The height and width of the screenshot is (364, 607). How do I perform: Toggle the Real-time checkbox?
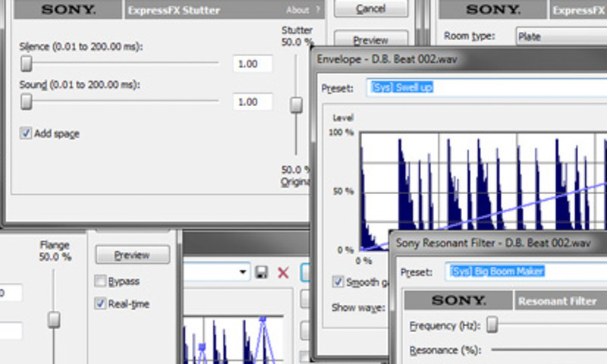click(100, 303)
